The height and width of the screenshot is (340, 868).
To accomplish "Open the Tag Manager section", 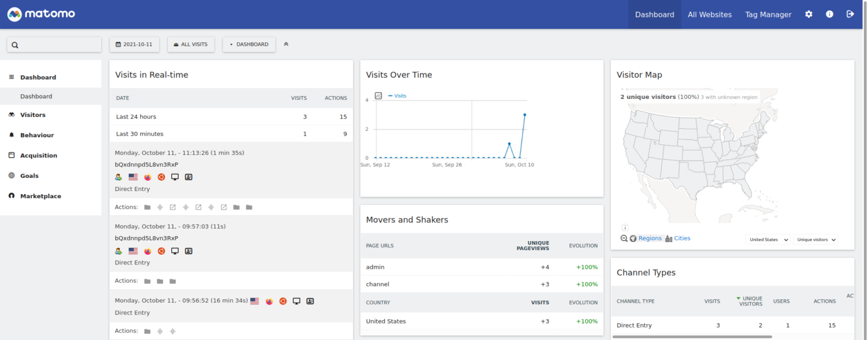I will 768,14.
